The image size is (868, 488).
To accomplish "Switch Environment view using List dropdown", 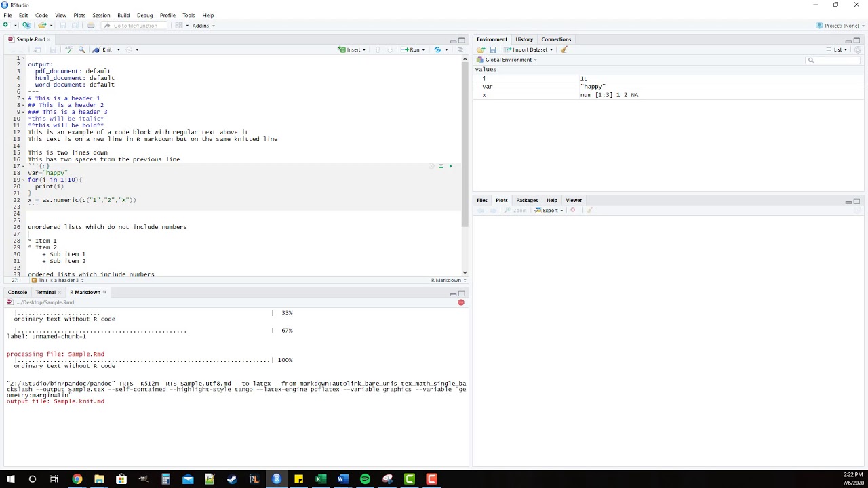I will (x=837, y=49).
